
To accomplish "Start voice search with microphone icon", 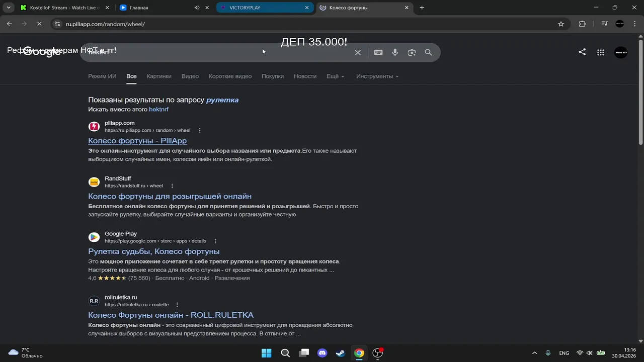I will tap(395, 52).
